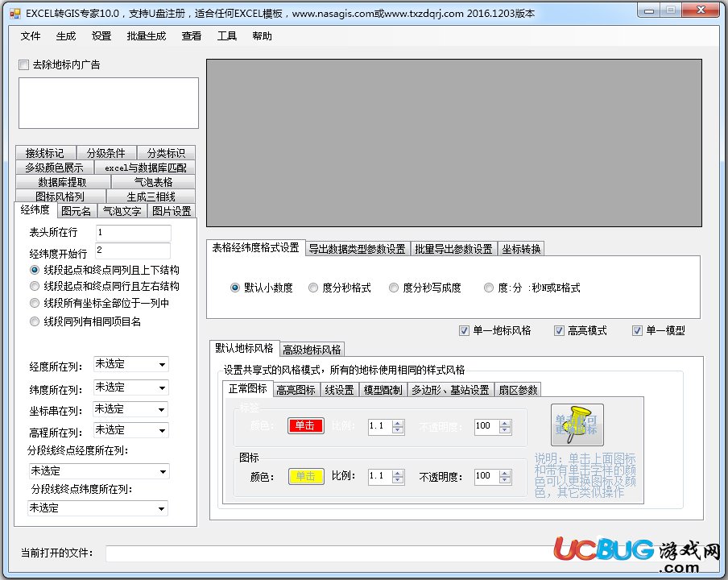Open 扇区参数 tab

518,390
